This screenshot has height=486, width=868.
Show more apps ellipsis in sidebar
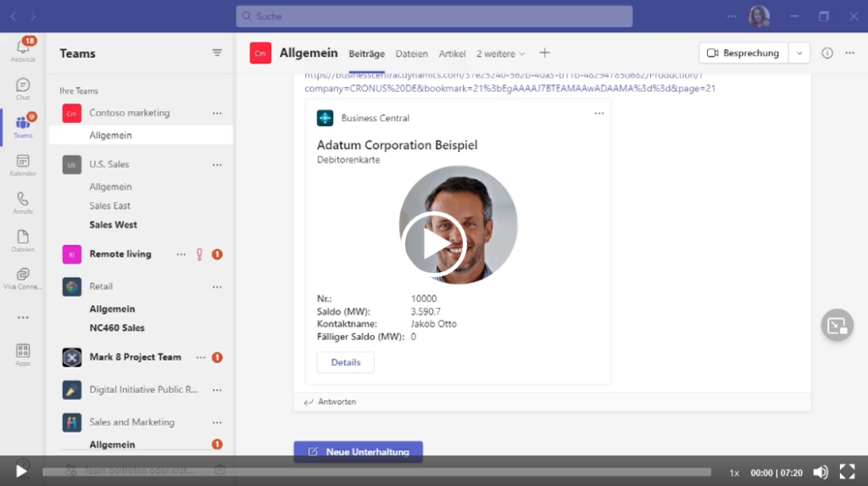(x=23, y=317)
